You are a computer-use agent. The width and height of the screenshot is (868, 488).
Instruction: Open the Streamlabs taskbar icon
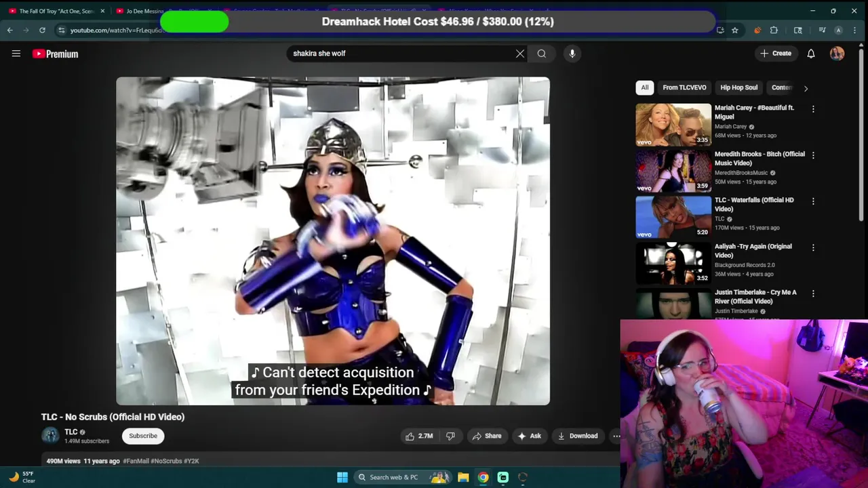click(x=503, y=477)
